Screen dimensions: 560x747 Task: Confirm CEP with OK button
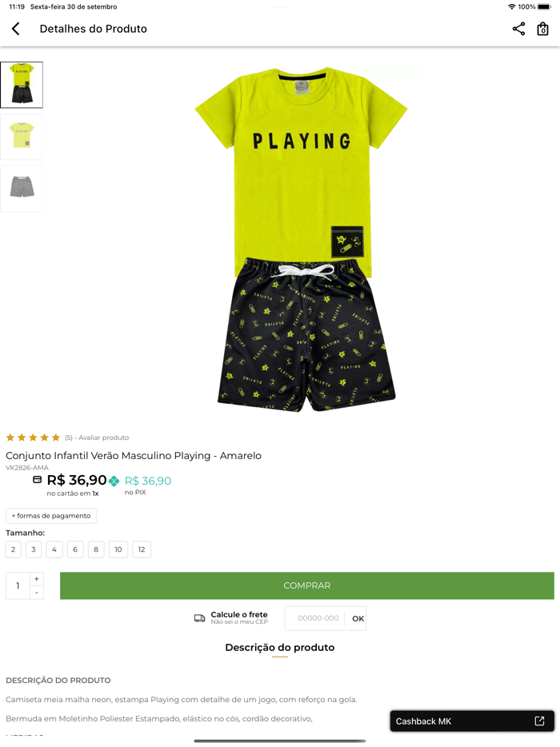coord(358,618)
